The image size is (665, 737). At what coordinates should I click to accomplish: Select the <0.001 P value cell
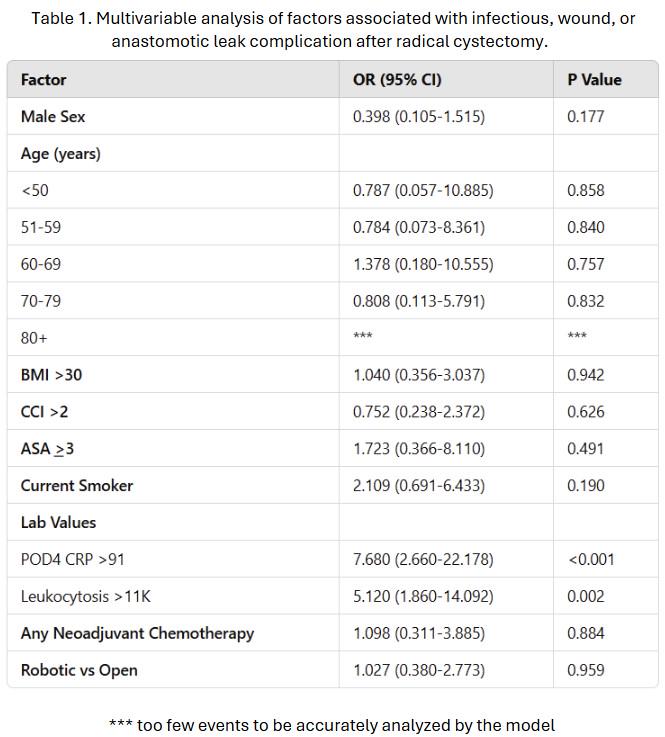591,559
